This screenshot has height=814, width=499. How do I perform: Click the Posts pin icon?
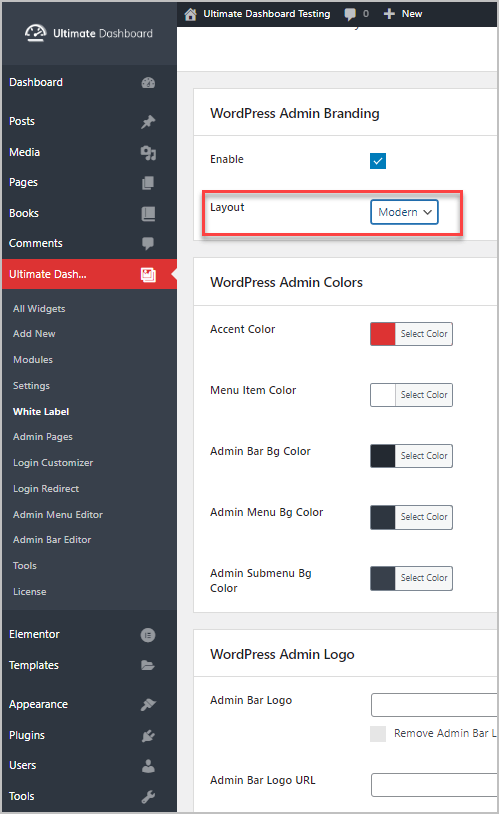(x=148, y=122)
